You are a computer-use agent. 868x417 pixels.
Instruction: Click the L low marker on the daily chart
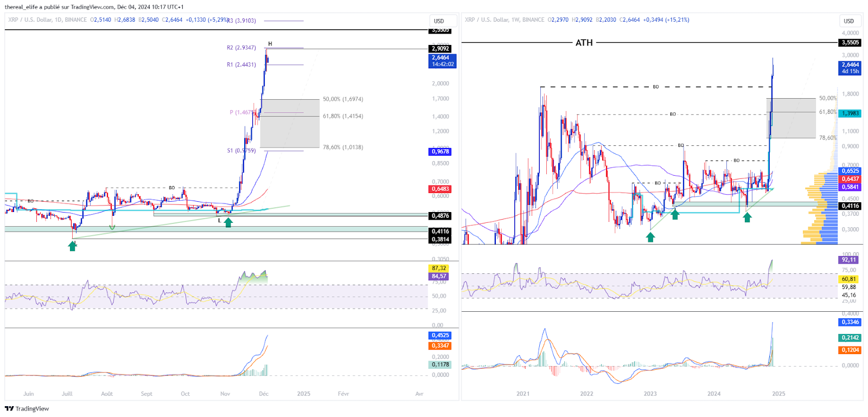pos(219,221)
